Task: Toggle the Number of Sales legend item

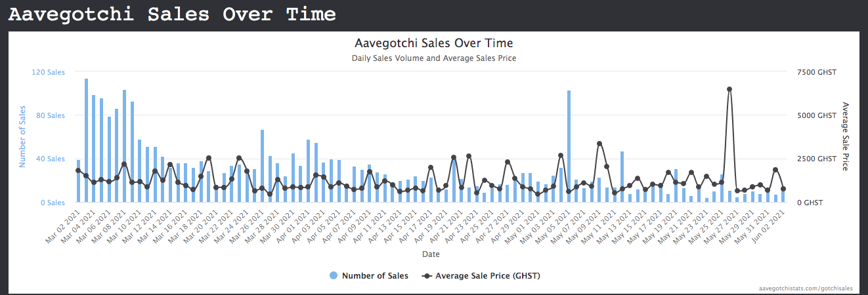Action: coord(368,276)
